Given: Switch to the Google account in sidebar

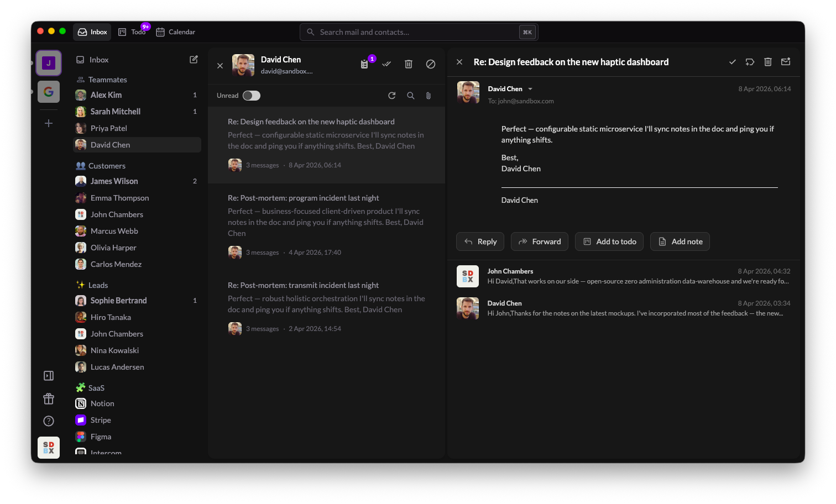Looking at the screenshot, I should coord(49,92).
